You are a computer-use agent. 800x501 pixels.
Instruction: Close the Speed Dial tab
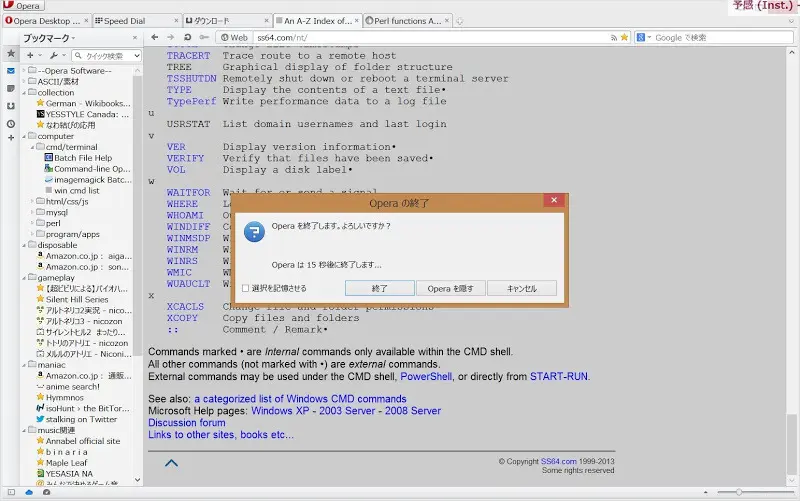click(176, 21)
